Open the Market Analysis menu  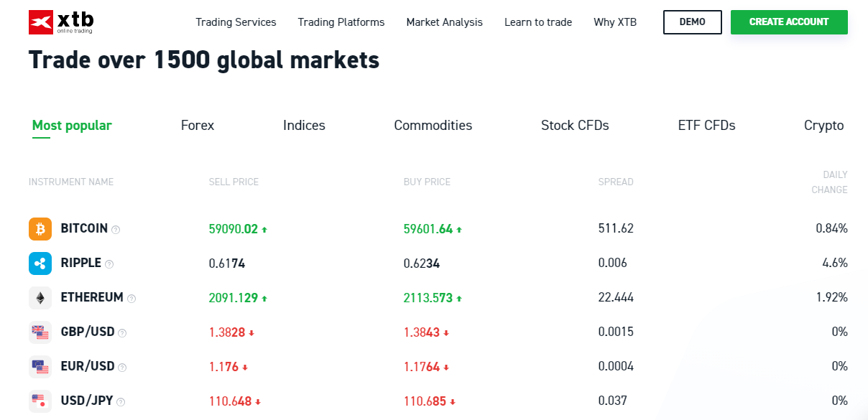coord(444,22)
